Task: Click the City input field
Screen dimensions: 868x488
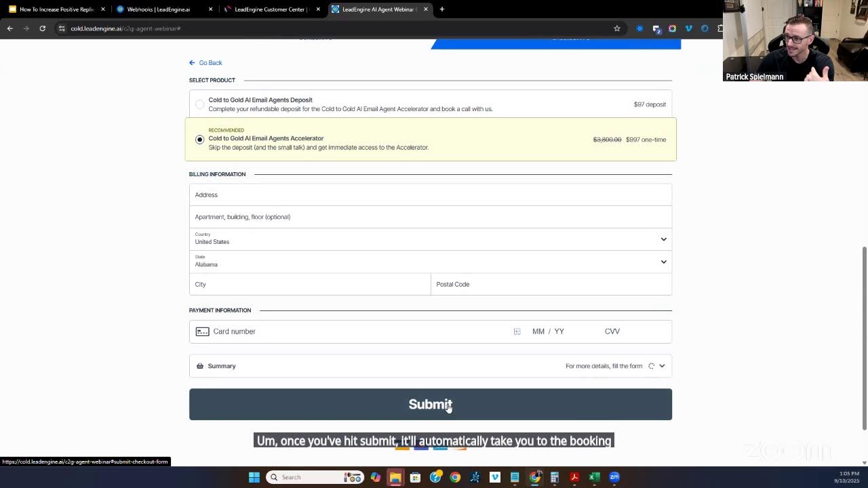Action: pyautogui.click(x=310, y=284)
